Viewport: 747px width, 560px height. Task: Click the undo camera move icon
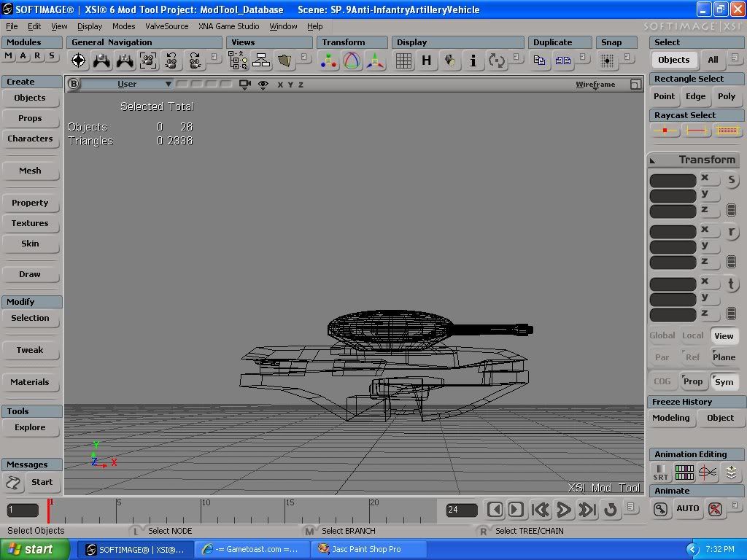click(171, 61)
